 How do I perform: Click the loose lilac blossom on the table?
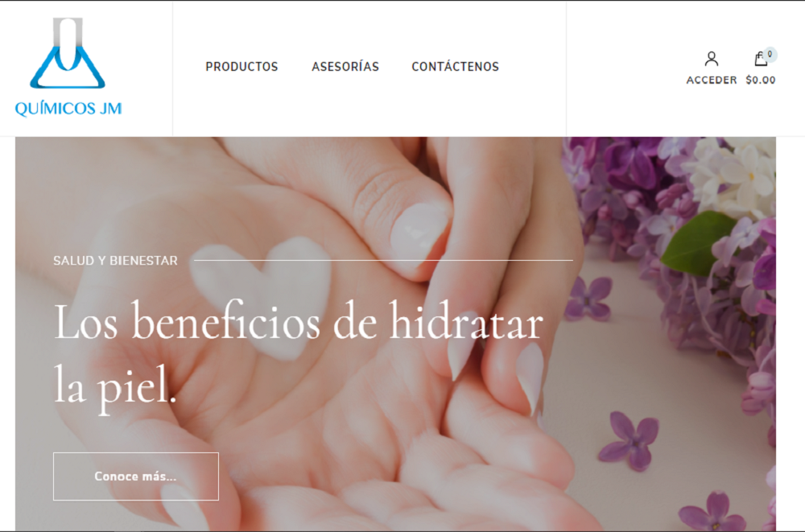[x=630, y=439]
